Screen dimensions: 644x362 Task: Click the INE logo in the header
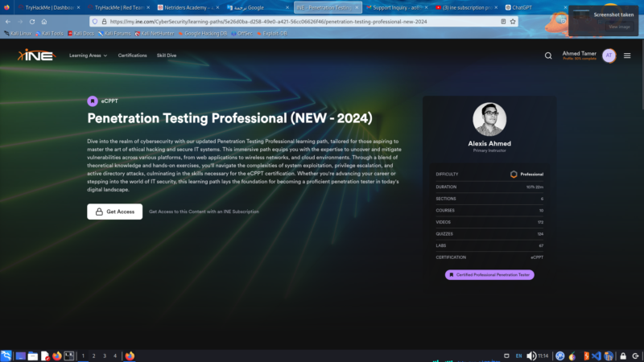click(x=36, y=56)
